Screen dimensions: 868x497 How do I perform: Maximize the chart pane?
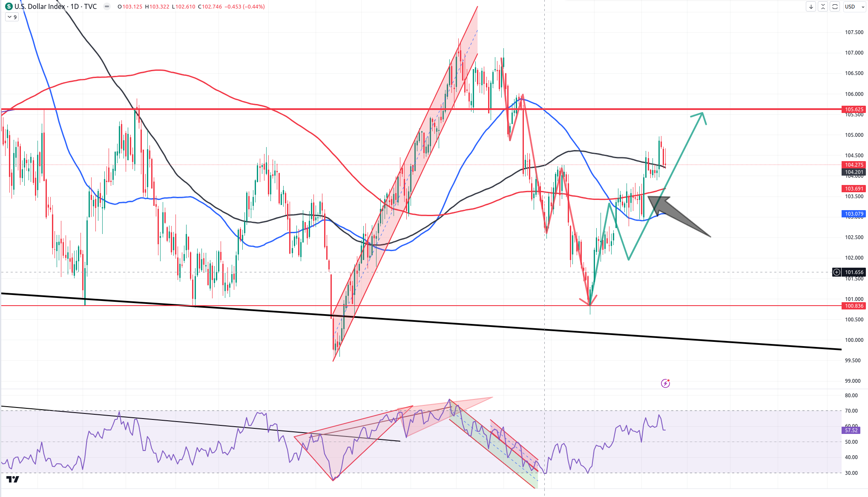pos(835,6)
